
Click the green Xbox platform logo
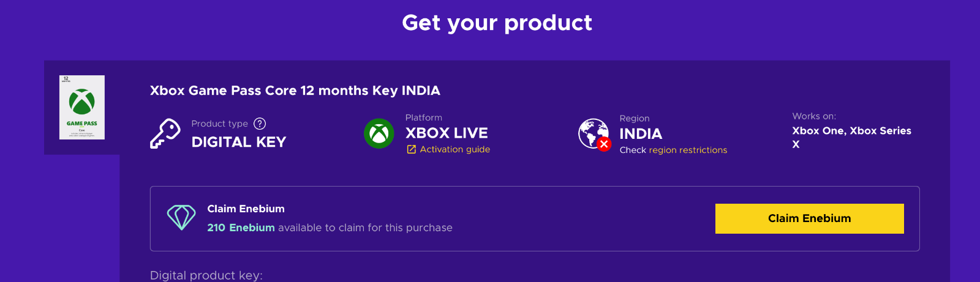(379, 133)
